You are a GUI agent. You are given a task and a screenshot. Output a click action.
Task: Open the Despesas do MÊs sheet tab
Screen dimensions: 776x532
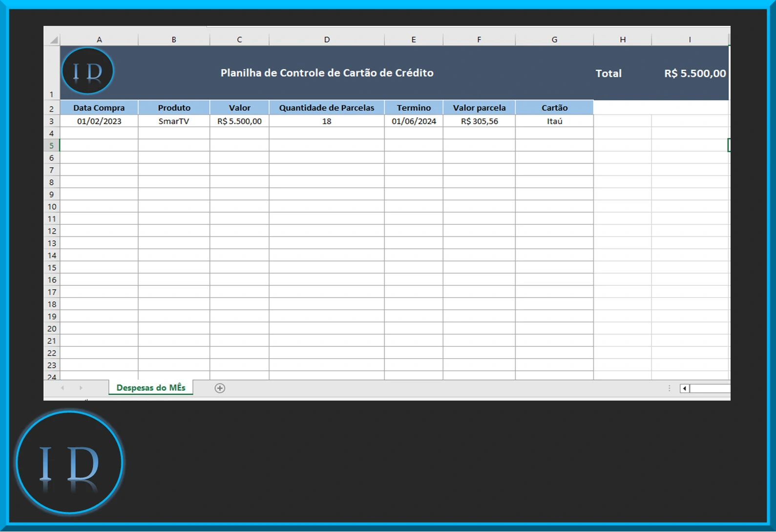(151, 387)
